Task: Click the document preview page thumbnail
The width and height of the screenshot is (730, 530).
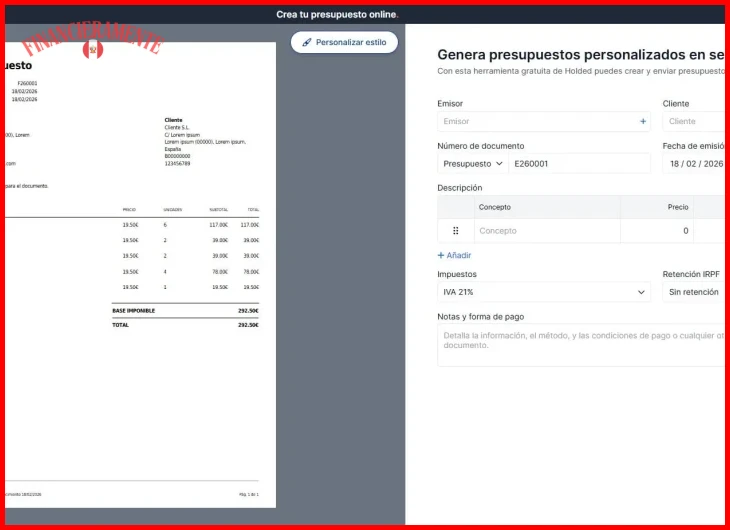Action: pyautogui.click(x=140, y=275)
